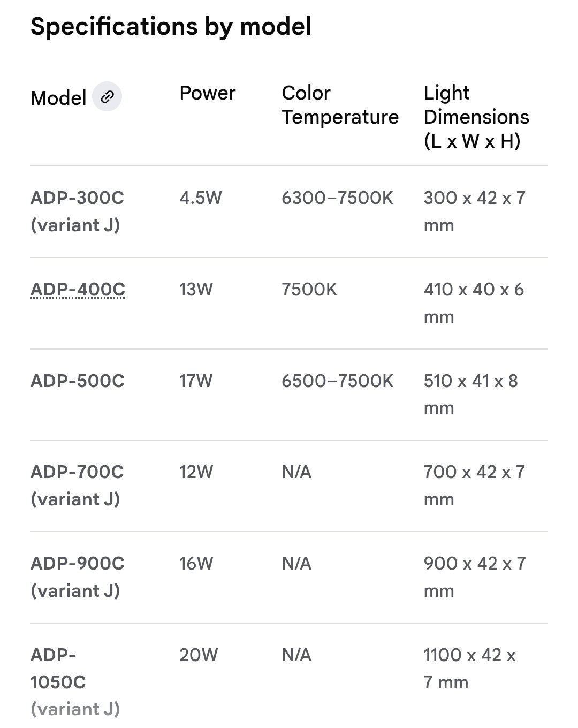Click the 13W power value
Viewport: 578px width, 728px height.
pyautogui.click(x=196, y=290)
